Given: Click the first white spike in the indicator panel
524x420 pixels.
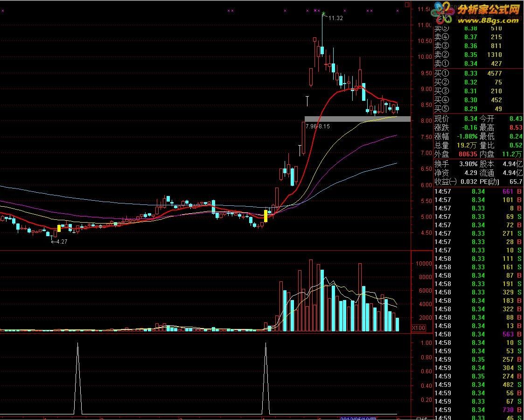Looking at the screenshot, I should tap(78, 378).
